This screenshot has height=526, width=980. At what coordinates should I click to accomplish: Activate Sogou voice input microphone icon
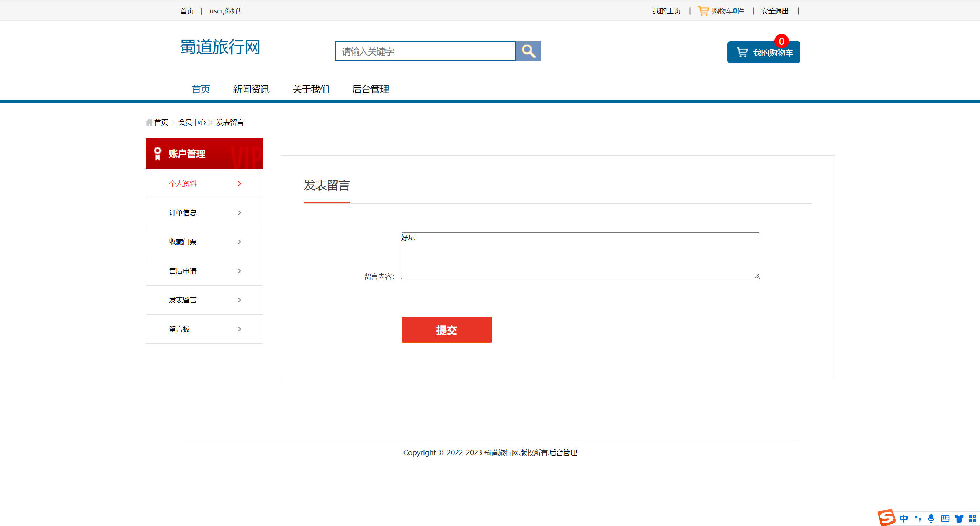click(x=931, y=518)
